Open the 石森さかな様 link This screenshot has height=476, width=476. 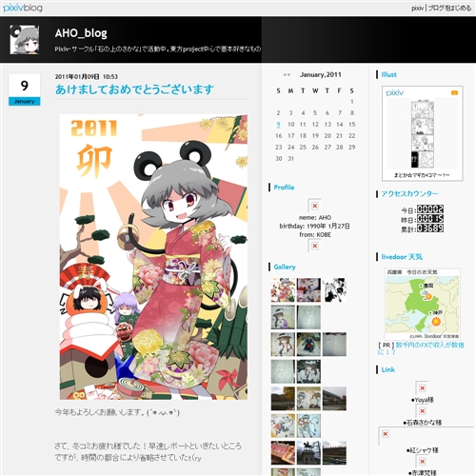(x=423, y=423)
